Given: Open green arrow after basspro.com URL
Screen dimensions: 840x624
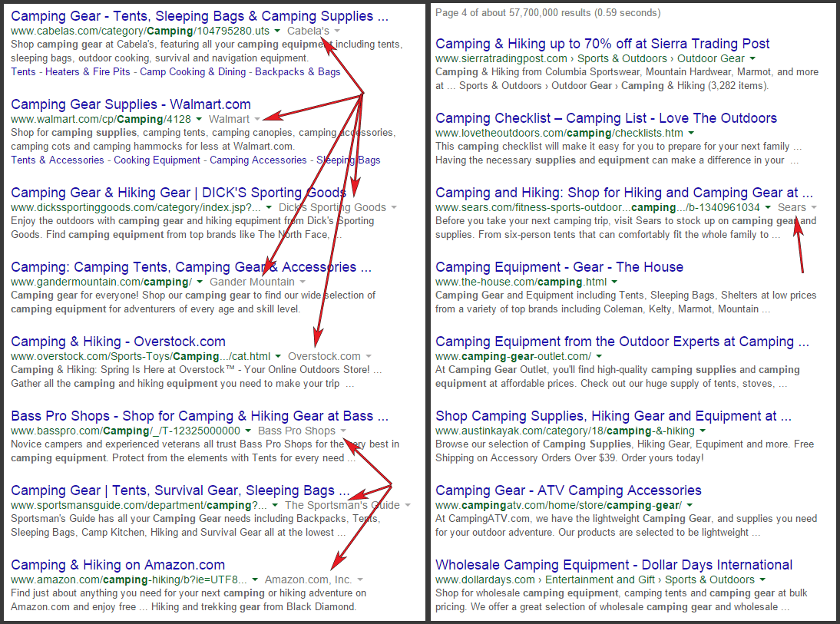Looking at the screenshot, I should click(248, 431).
